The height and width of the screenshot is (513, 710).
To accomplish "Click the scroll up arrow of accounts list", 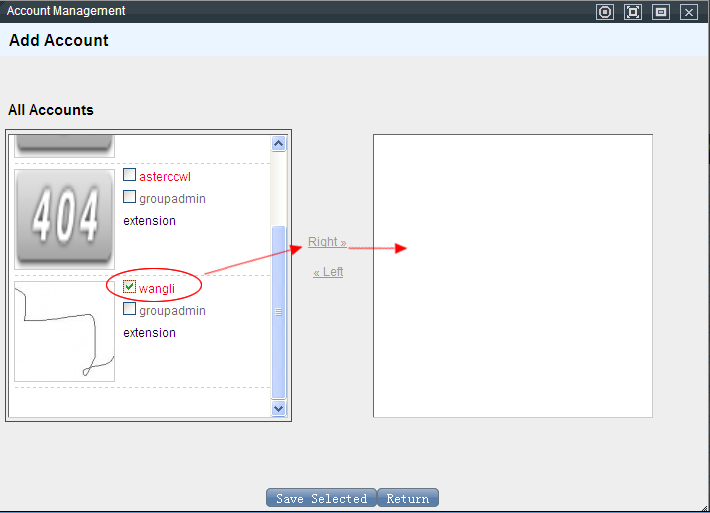I will pos(278,143).
